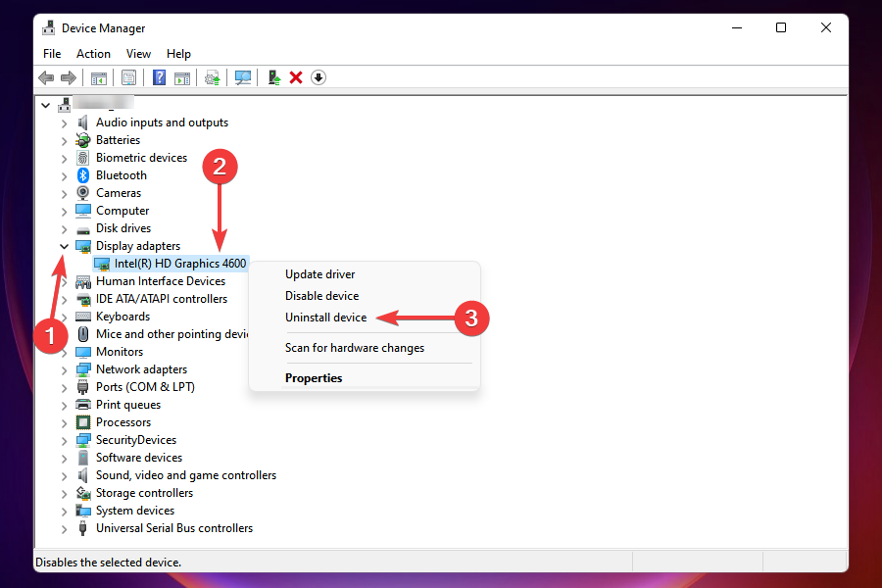
Task: Click the Biometric devices fingerprint icon
Action: tap(83, 158)
